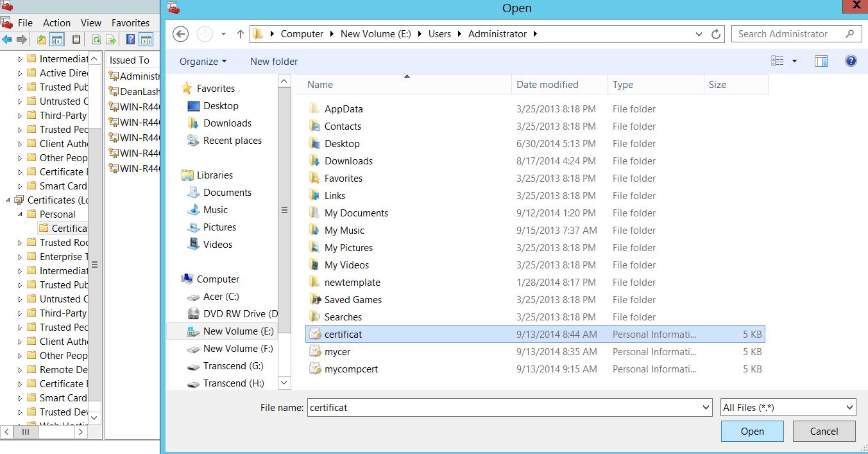
Task: Click the New folder button
Action: pos(274,61)
